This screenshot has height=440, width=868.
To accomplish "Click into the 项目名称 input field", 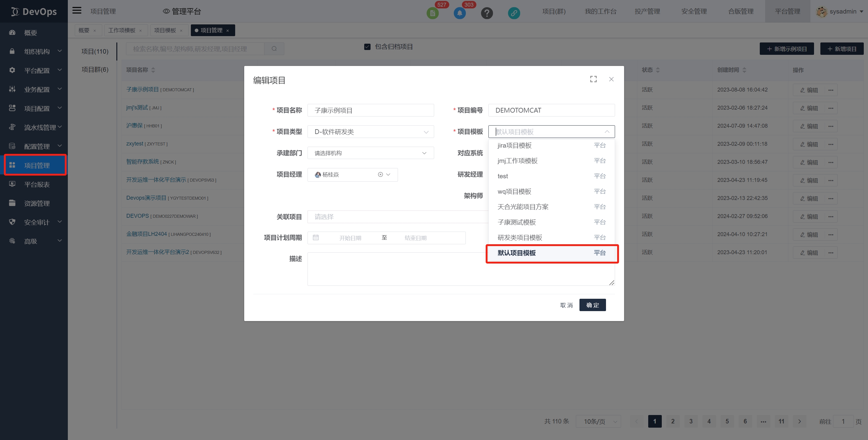I will [370, 111].
